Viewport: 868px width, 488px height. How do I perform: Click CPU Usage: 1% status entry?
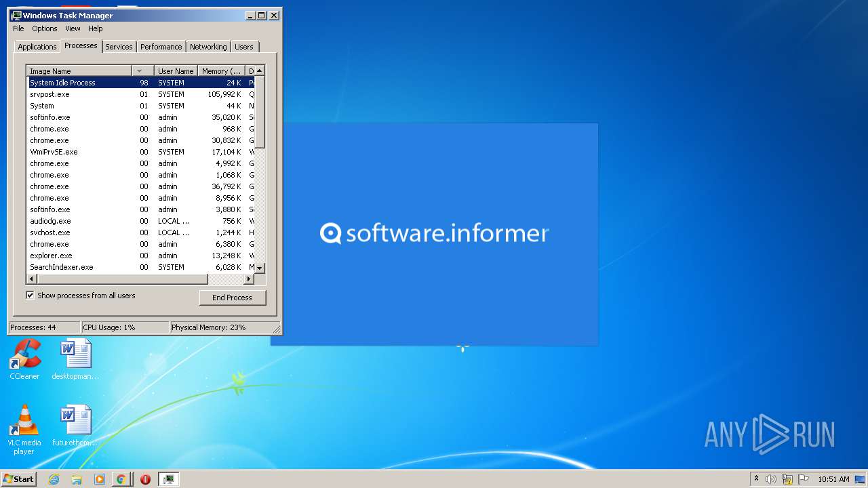point(125,327)
